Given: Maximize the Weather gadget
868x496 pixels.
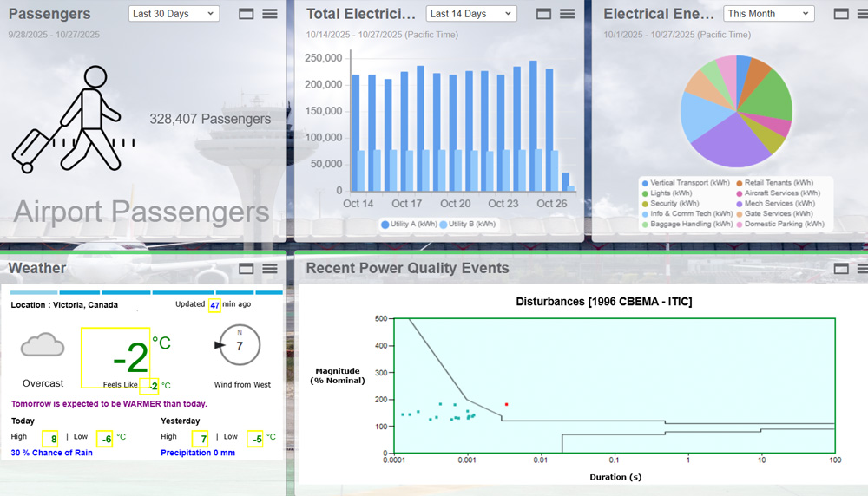Looking at the screenshot, I should [246, 269].
